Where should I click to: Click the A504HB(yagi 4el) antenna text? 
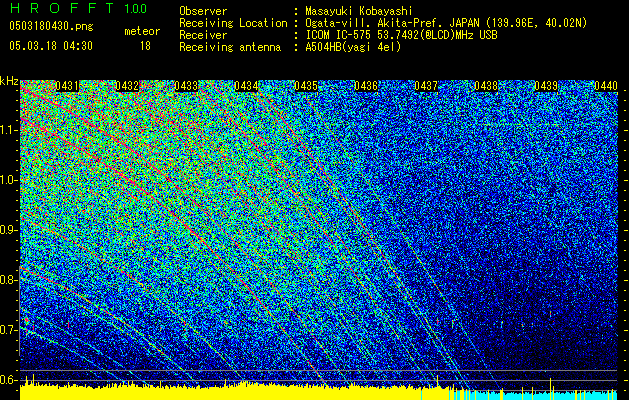coord(353,47)
